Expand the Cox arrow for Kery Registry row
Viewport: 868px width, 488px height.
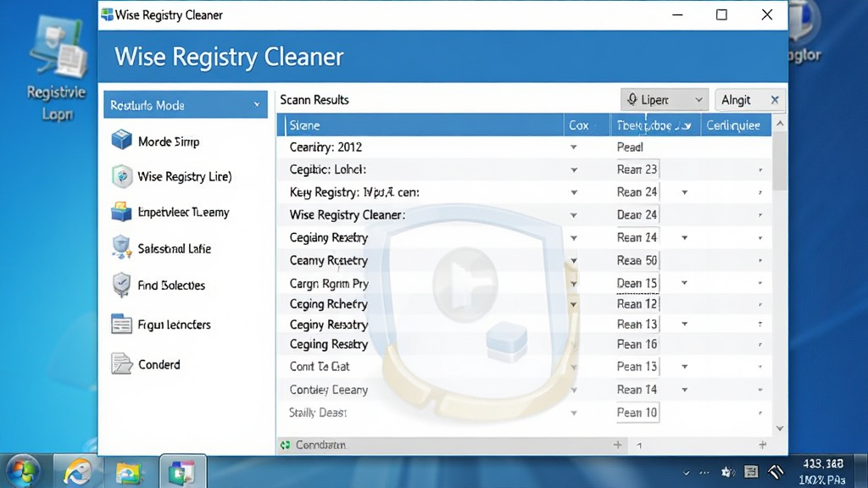coord(574,192)
